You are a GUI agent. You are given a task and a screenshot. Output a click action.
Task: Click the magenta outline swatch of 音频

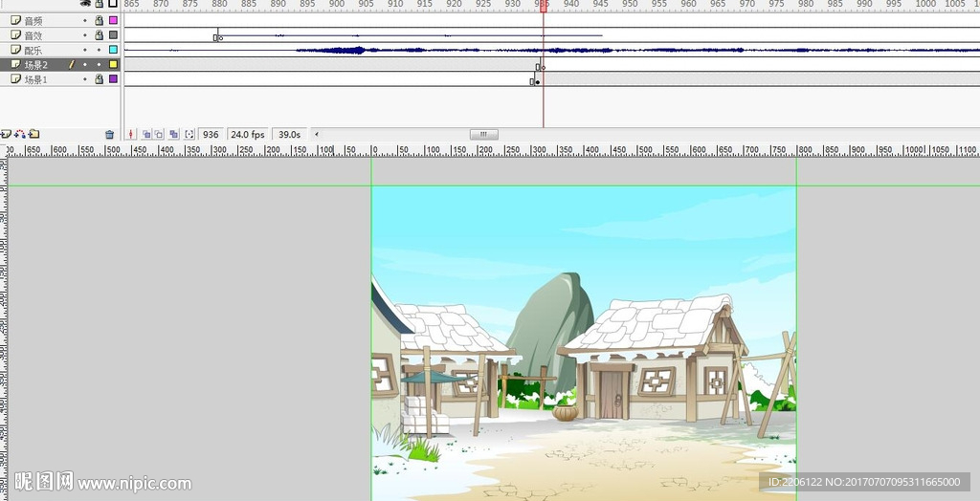coord(113,21)
